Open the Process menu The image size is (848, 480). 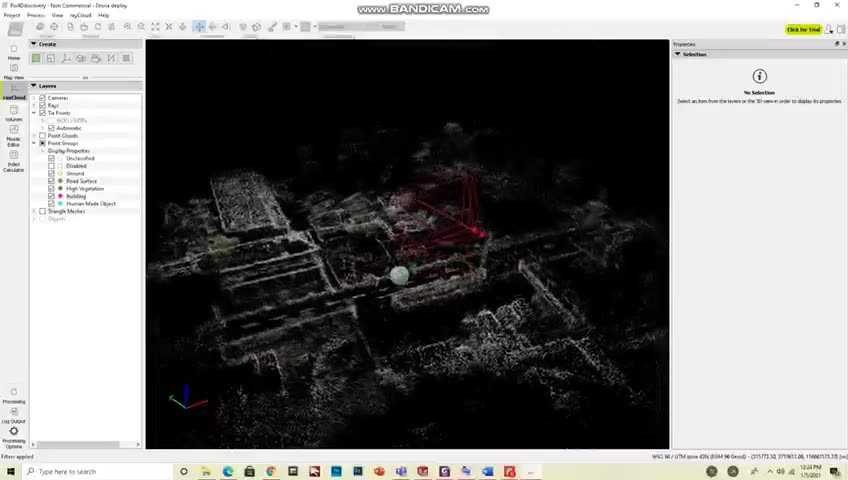coord(36,15)
